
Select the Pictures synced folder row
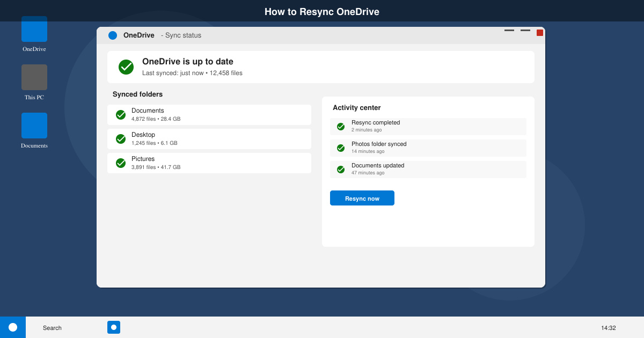[x=209, y=163]
